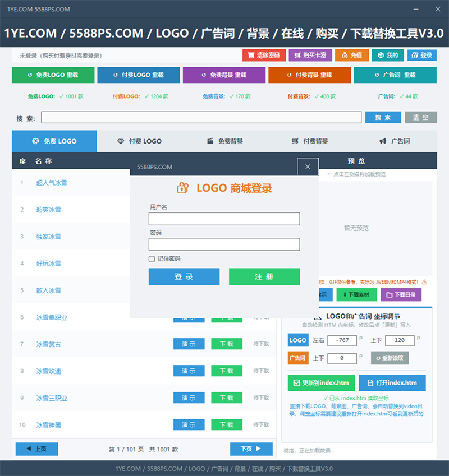This screenshot has width=449, height=476.
Task: Select list item 超爽冰雪
Action: (x=49, y=210)
